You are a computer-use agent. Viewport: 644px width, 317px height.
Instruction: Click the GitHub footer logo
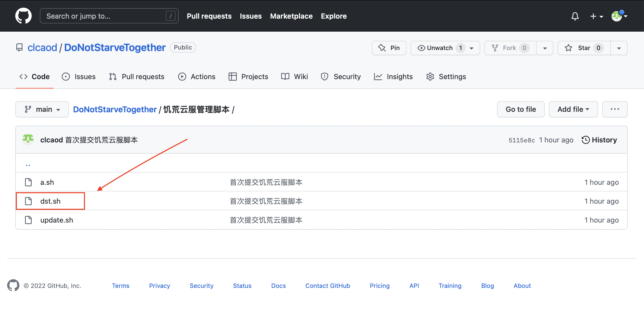[13, 285]
